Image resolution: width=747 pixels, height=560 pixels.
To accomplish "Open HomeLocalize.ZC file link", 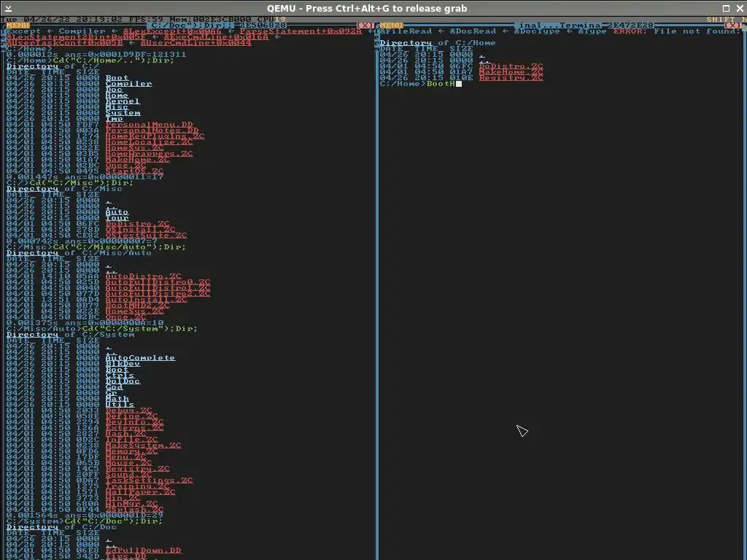I will 149,142.
